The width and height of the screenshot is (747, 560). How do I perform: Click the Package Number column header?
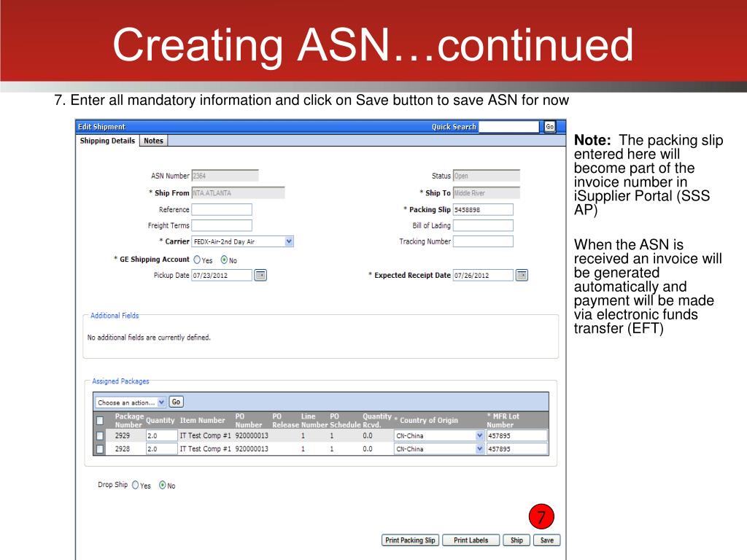(128, 421)
